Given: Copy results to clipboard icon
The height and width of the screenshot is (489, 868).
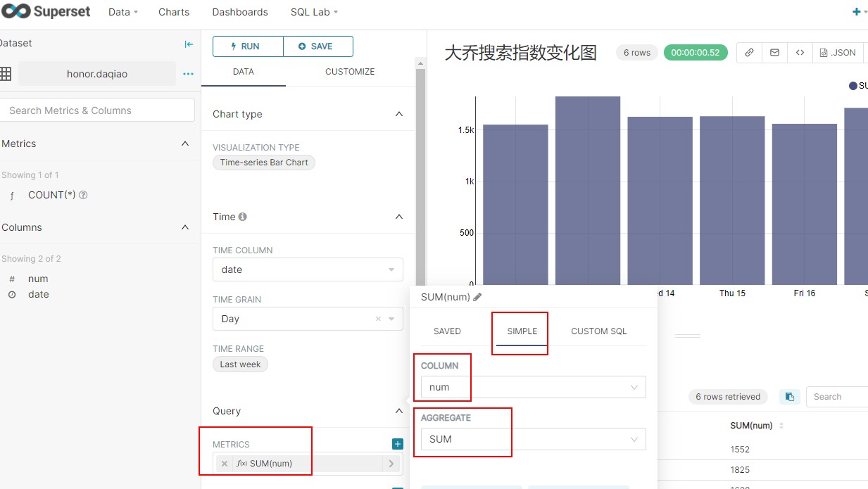Looking at the screenshot, I should click(789, 397).
